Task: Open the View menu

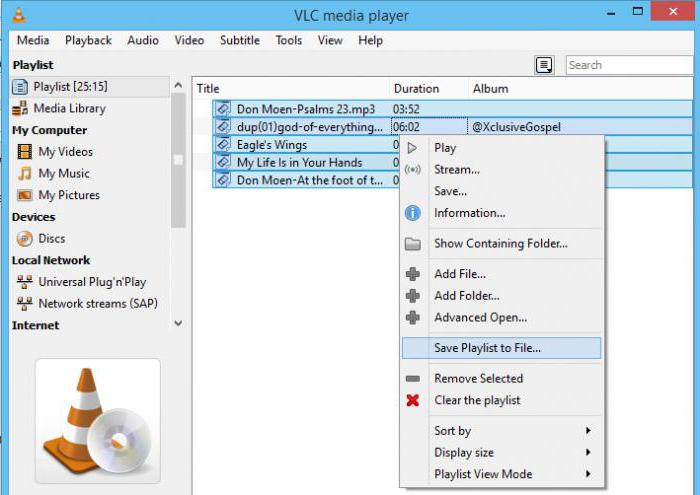Action: [x=330, y=40]
